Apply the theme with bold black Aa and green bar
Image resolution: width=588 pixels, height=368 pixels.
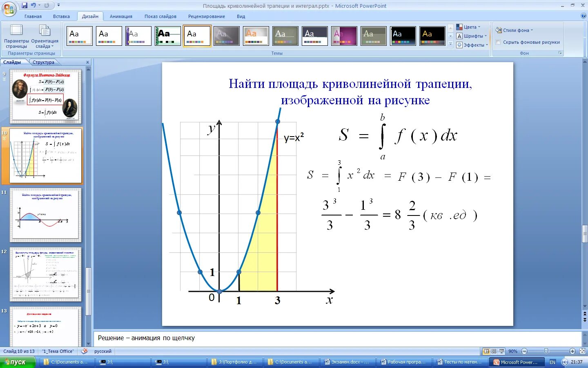pos(168,36)
